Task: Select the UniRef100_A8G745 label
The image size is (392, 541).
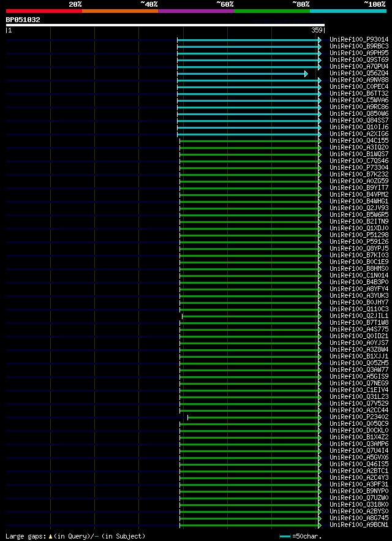Action: coord(359,518)
